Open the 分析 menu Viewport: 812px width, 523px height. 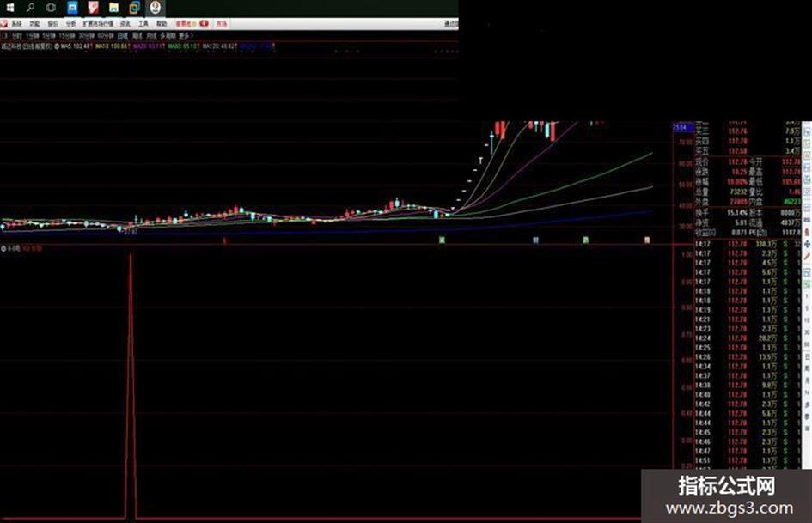point(71,24)
